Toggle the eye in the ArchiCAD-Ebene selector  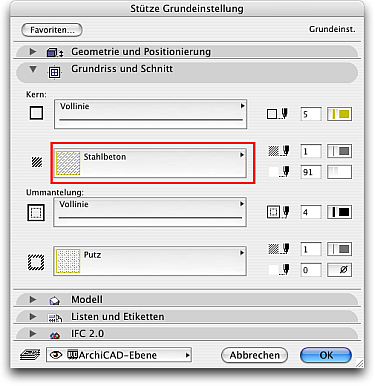pos(56,355)
